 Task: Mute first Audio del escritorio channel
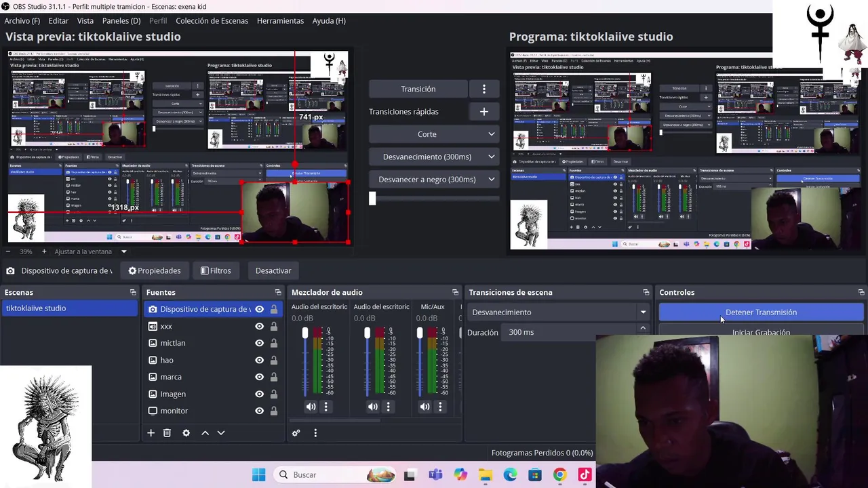tap(311, 407)
